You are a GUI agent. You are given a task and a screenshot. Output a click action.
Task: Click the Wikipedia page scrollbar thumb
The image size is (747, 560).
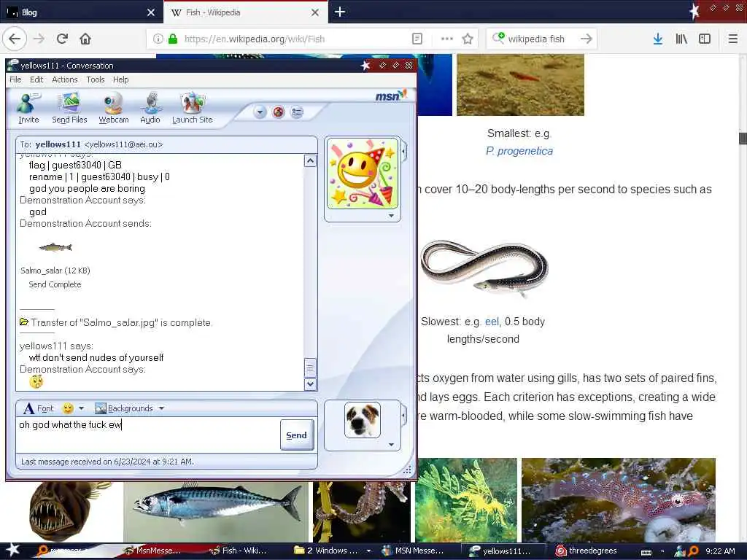[x=743, y=138]
